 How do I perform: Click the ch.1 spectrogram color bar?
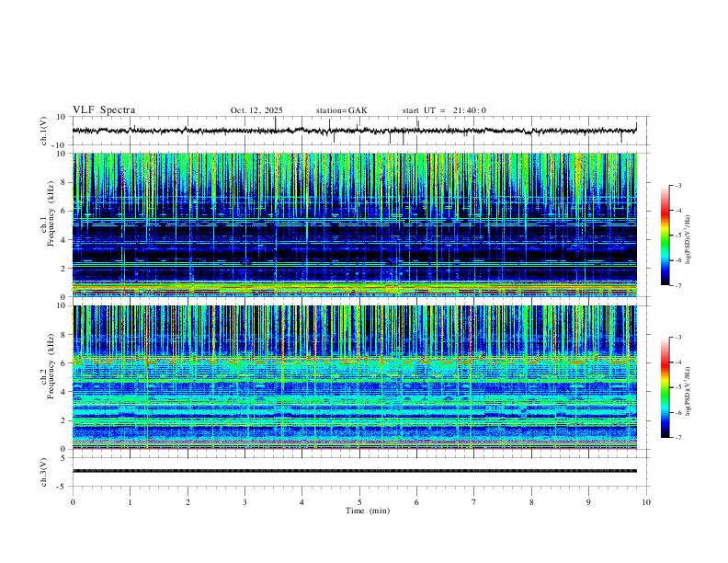pos(665,236)
